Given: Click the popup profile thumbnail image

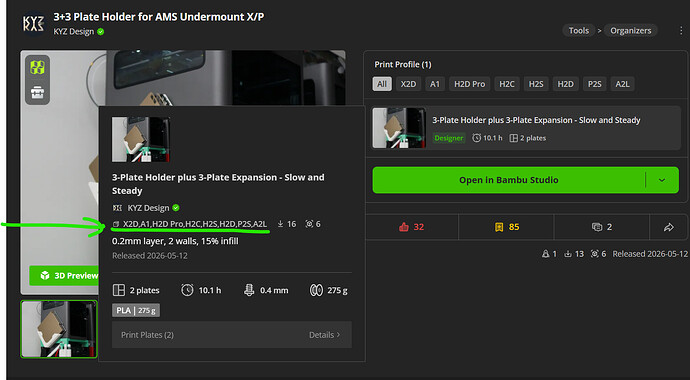Looking at the screenshot, I should click(x=141, y=139).
